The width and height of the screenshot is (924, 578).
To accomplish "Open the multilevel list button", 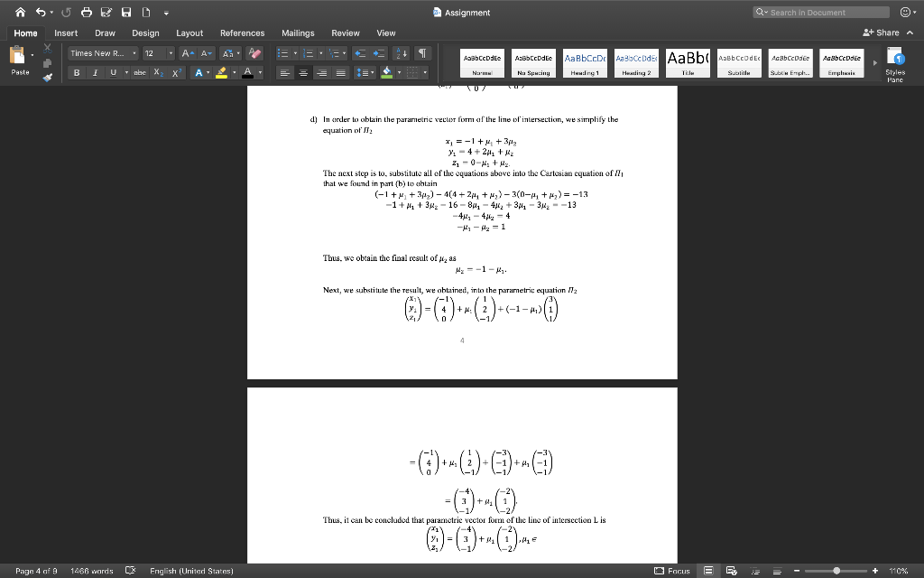I will pyautogui.click(x=334, y=53).
